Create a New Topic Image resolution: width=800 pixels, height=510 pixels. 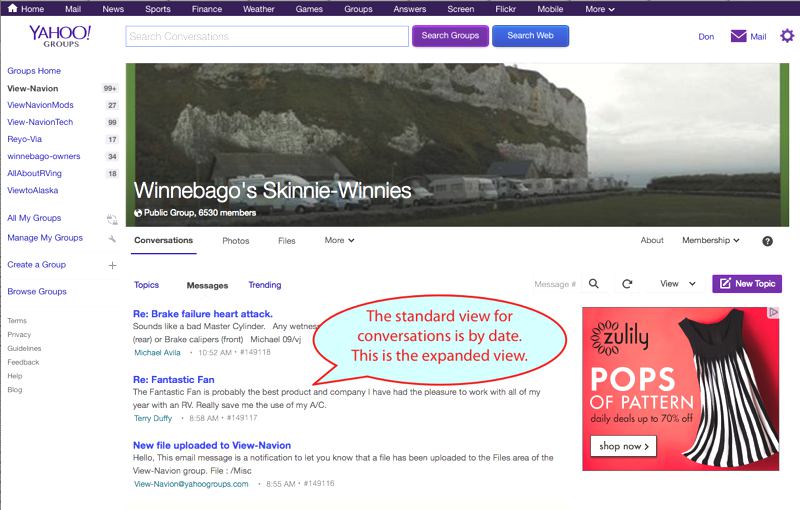pyautogui.click(x=746, y=284)
